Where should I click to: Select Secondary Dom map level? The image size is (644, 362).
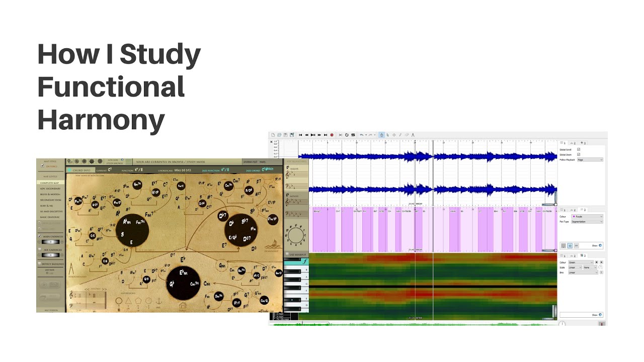(50, 200)
